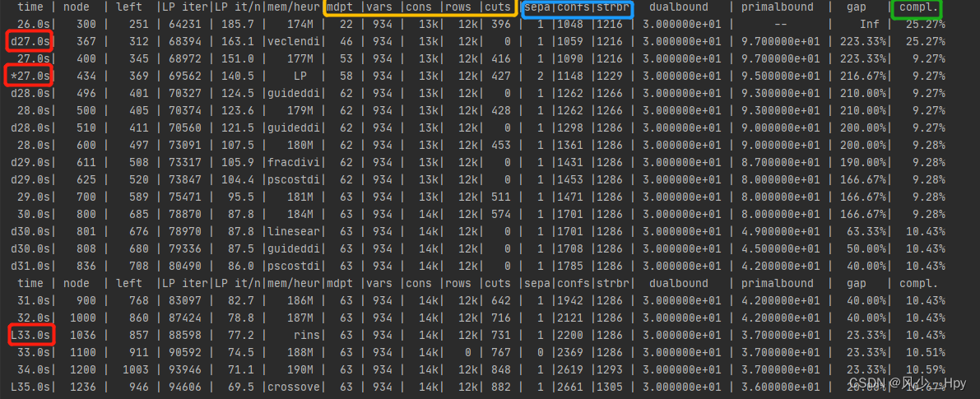Click gap value '63.33%'
This screenshot has width=980, height=399.
click(866, 232)
